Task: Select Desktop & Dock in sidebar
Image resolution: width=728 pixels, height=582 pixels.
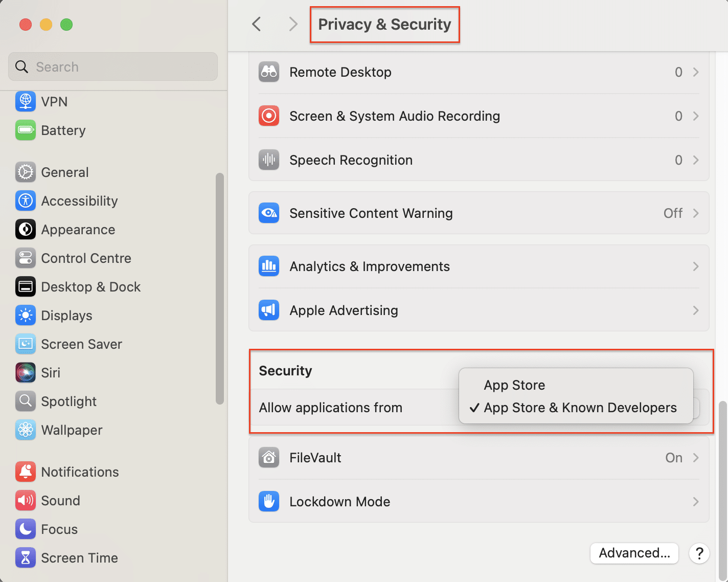Action: (x=90, y=287)
